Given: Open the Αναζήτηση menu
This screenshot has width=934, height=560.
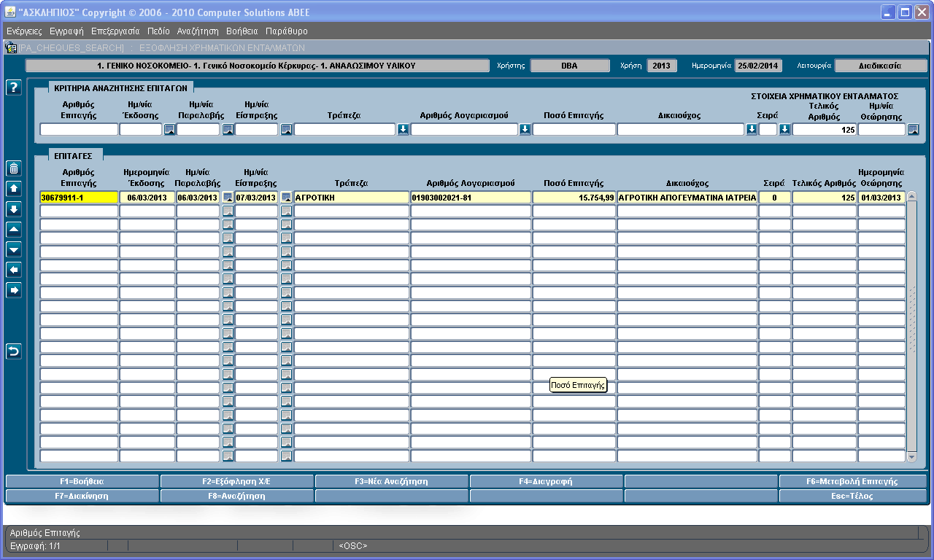Looking at the screenshot, I should (x=198, y=31).
